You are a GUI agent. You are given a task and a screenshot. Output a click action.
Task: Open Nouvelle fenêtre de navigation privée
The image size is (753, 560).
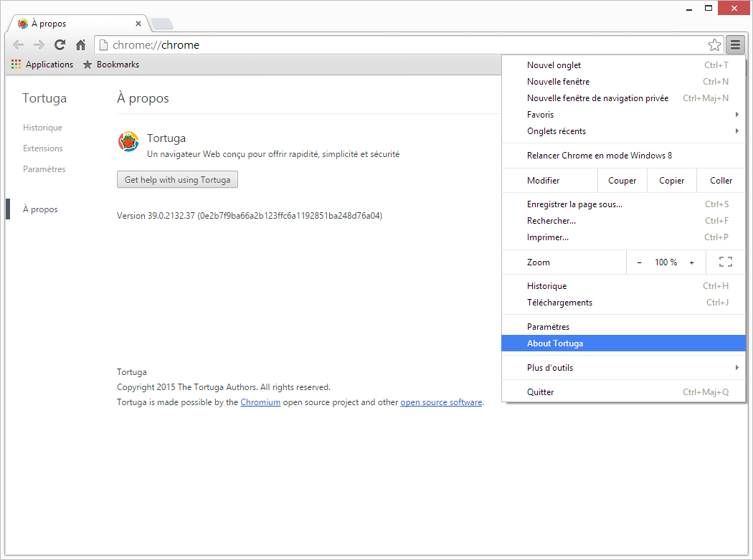tap(623, 98)
